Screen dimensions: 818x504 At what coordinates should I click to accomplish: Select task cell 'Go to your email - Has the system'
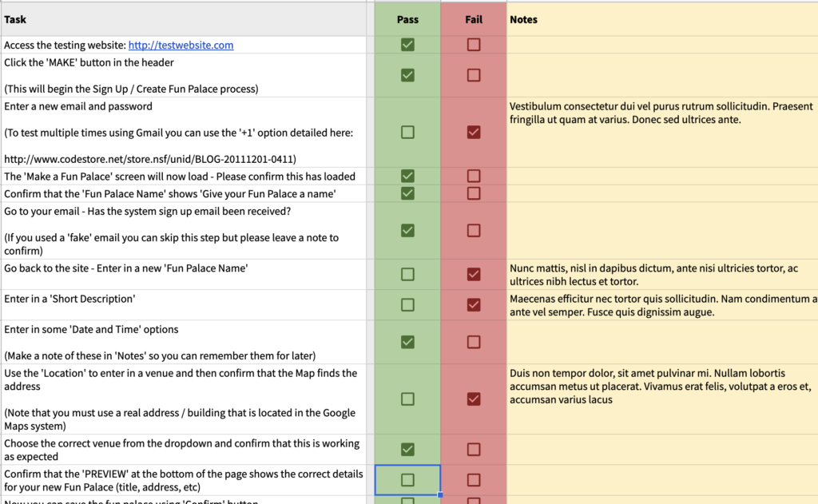click(184, 231)
